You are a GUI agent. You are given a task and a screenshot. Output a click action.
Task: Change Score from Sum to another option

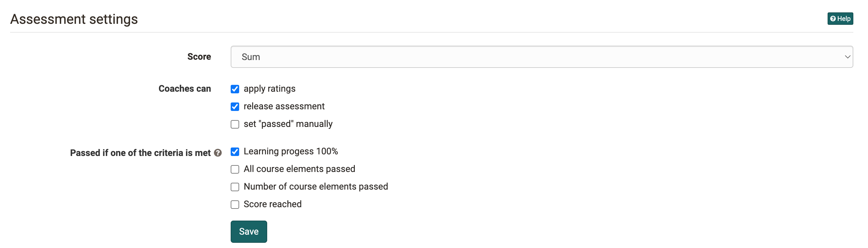pos(539,57)
